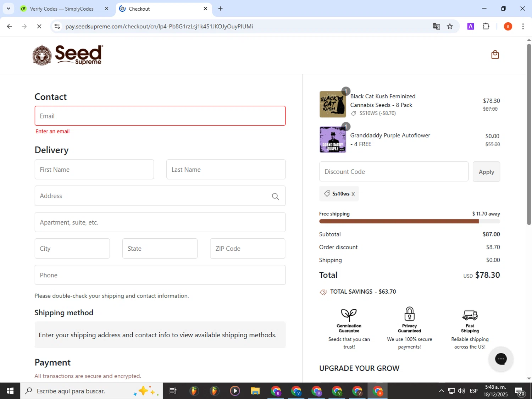Open the Chrome profile avatar
The image size is (532, 399).
pos(508,26)
